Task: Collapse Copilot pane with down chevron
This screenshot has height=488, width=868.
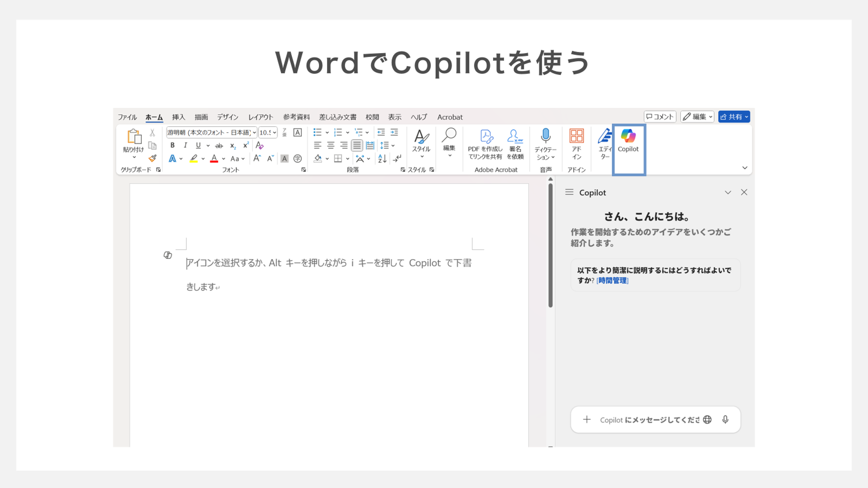Action: [x=728, y=192]
